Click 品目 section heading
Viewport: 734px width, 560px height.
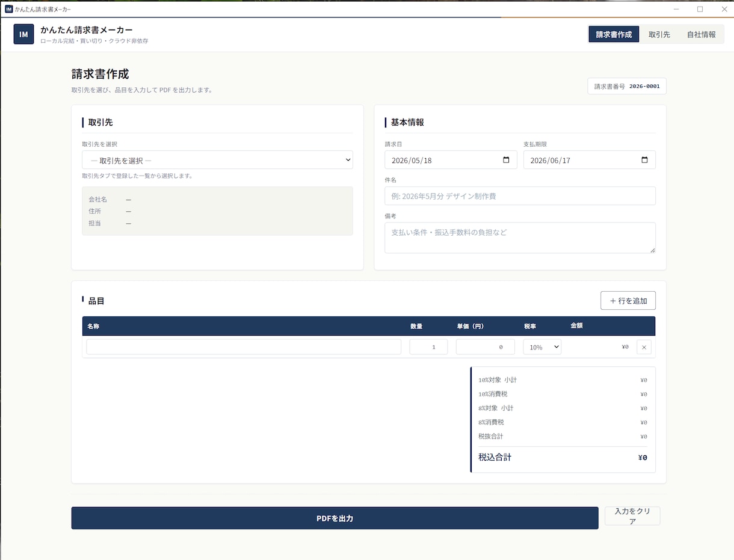tap(96, 301)
